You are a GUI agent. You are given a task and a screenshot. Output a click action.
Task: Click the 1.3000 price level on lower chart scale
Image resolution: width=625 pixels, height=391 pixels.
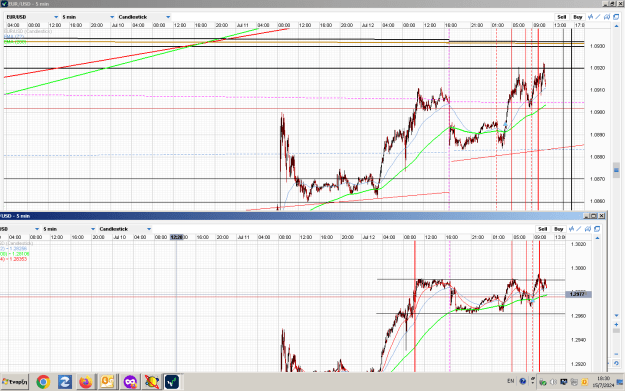click(578, 268)
